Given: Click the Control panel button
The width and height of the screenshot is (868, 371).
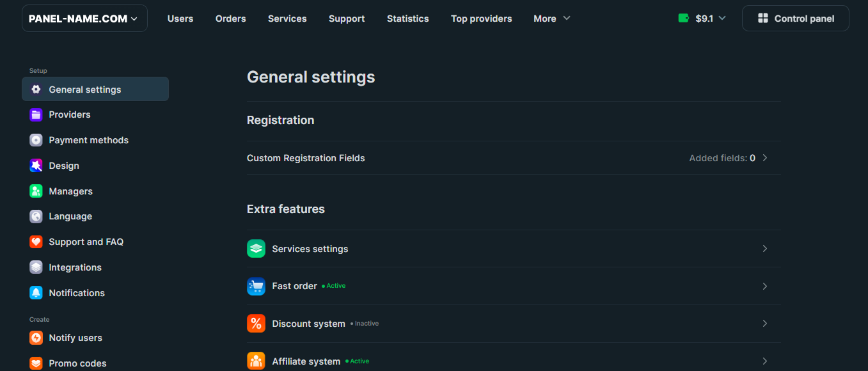Looking at the screenshot, I should click(x=795, y=19).
